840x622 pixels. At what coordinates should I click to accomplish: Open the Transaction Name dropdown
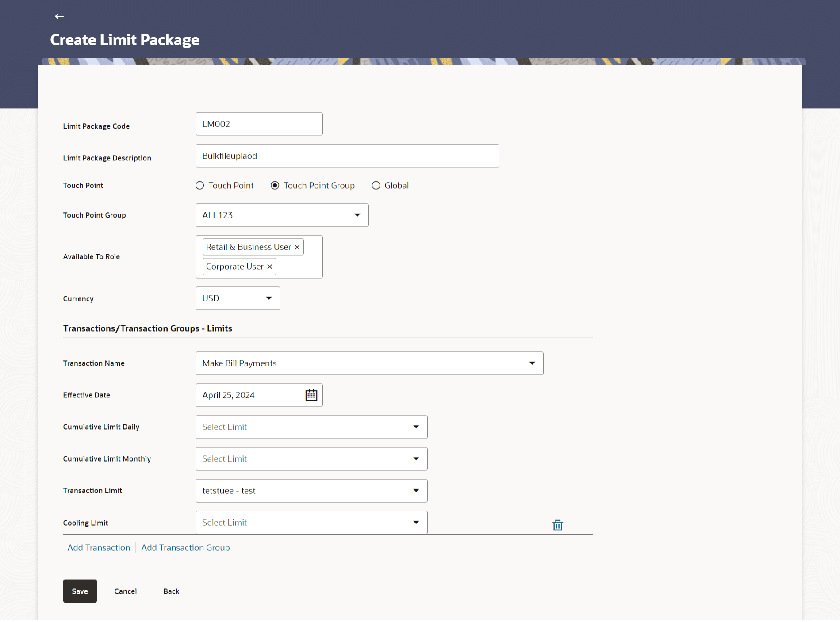click(x=369, y=363)
